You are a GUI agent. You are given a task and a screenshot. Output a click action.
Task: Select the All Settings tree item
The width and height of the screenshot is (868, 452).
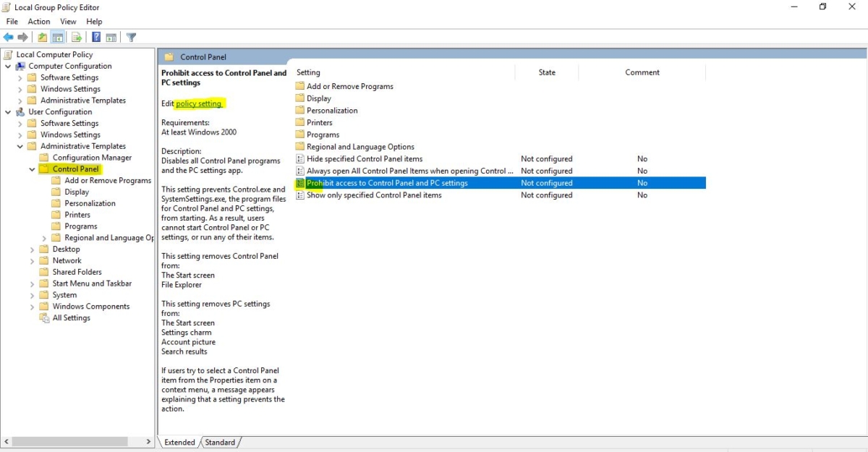[x=70, y=317]
